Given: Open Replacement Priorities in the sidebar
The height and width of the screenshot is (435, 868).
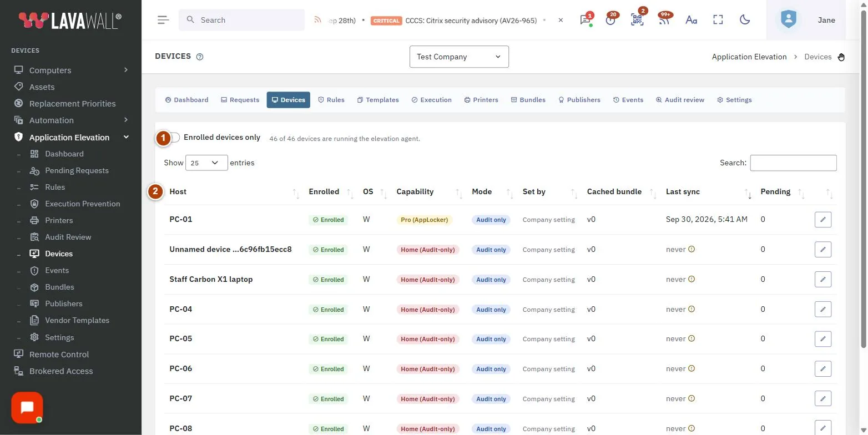Looking at the screenshot, I should click(x=72, y=104).
